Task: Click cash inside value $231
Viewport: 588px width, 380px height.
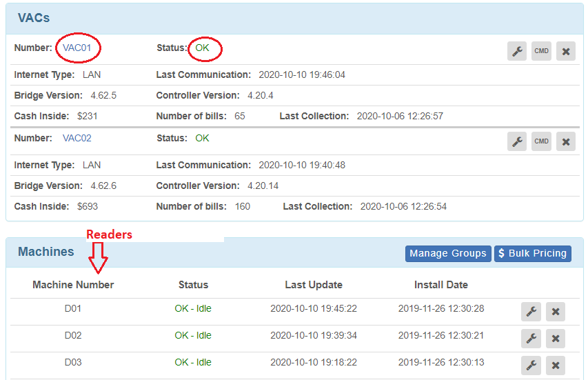Action: click(x=88, y=116)
